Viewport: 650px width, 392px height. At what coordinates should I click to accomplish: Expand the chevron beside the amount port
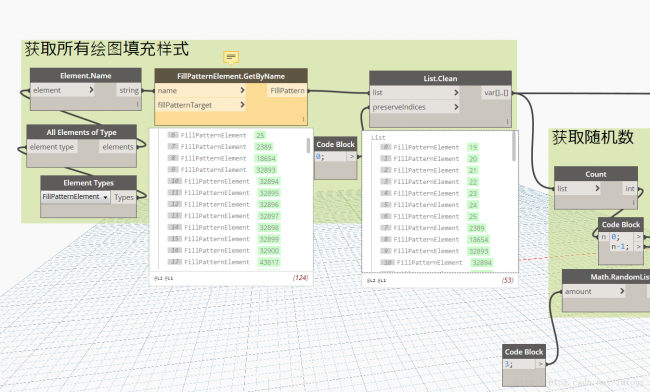622,291
